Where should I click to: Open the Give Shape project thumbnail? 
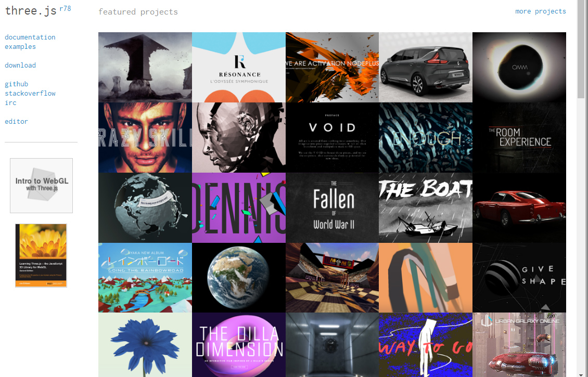click(519, 278)
